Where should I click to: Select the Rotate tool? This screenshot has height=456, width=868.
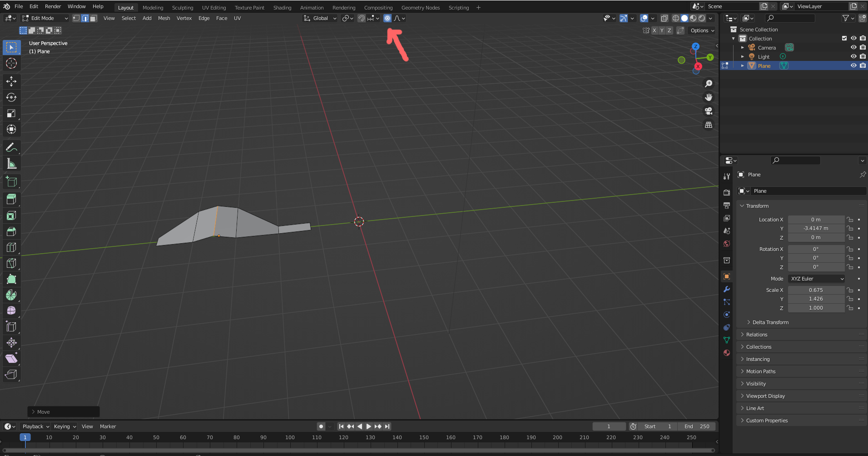pyautogui.click(x=11, y=97)
